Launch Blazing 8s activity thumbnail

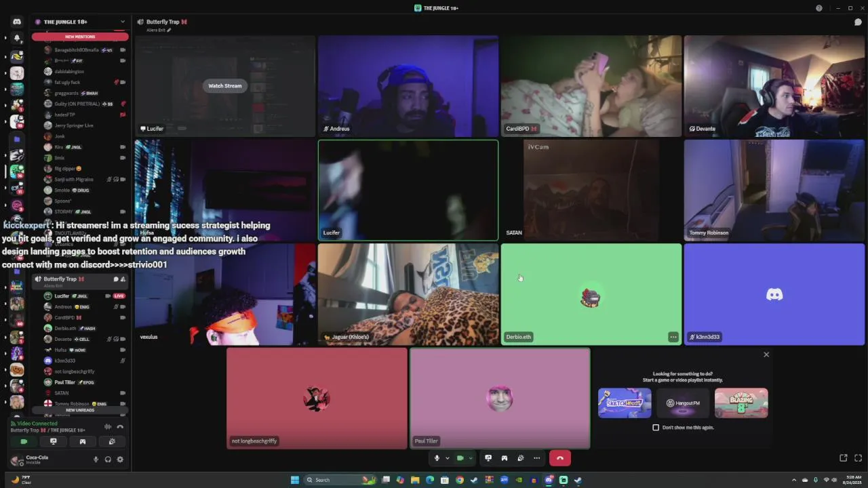[x=741, y=403]
